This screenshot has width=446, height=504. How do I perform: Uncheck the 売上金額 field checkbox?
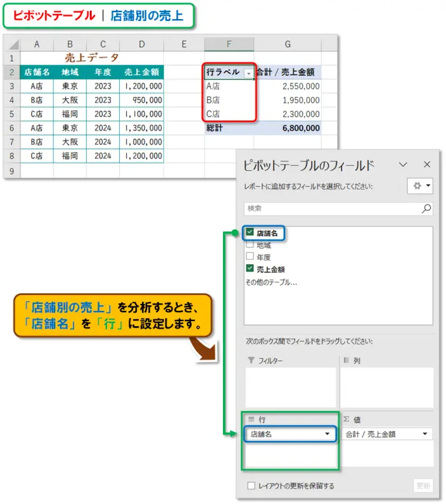coord(250,268)
